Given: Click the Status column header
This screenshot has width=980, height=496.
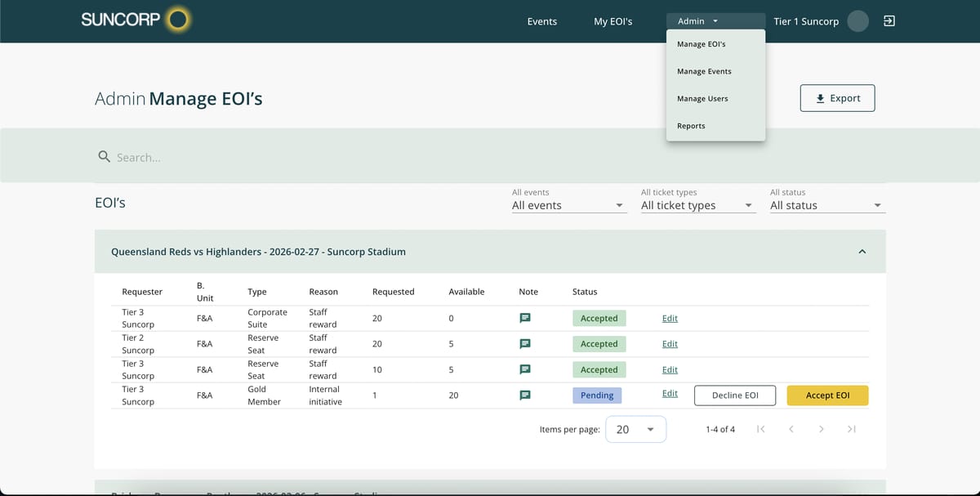Looking at the screenshot, I should [x=585, y=292].
